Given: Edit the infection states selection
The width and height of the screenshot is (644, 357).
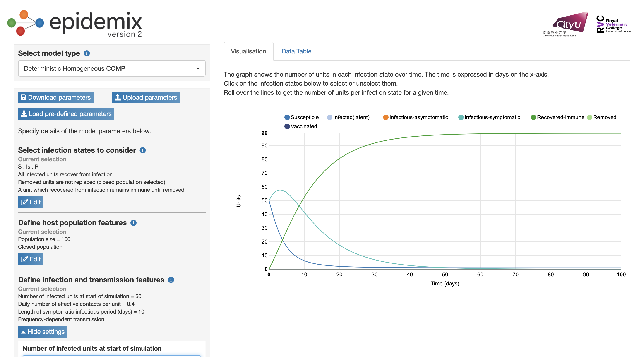Looking at the screenshot, I should click(31, 202).
